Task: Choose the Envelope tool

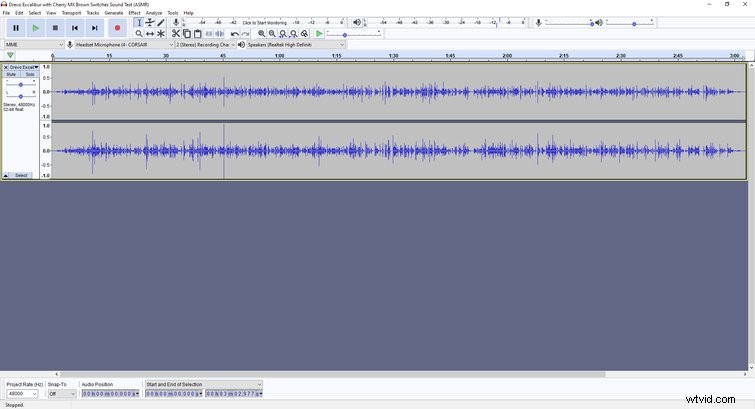Action: pos(150,23)
